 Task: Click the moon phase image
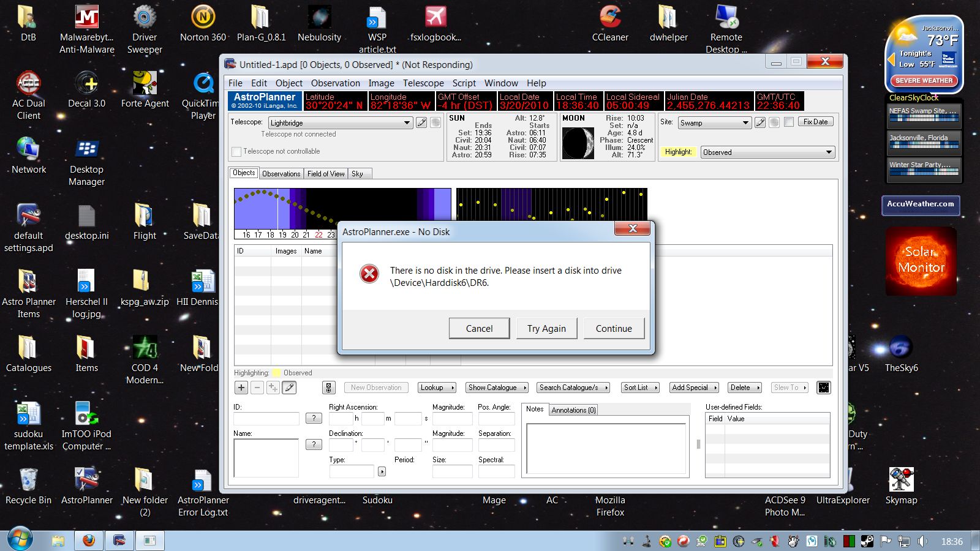tap(578, 143)
